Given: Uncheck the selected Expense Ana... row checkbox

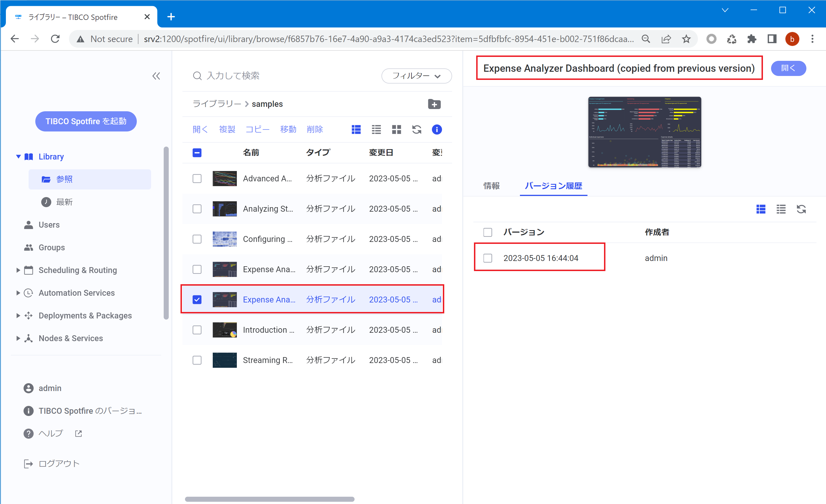Looking at the screenshot, I should [197, 300].
